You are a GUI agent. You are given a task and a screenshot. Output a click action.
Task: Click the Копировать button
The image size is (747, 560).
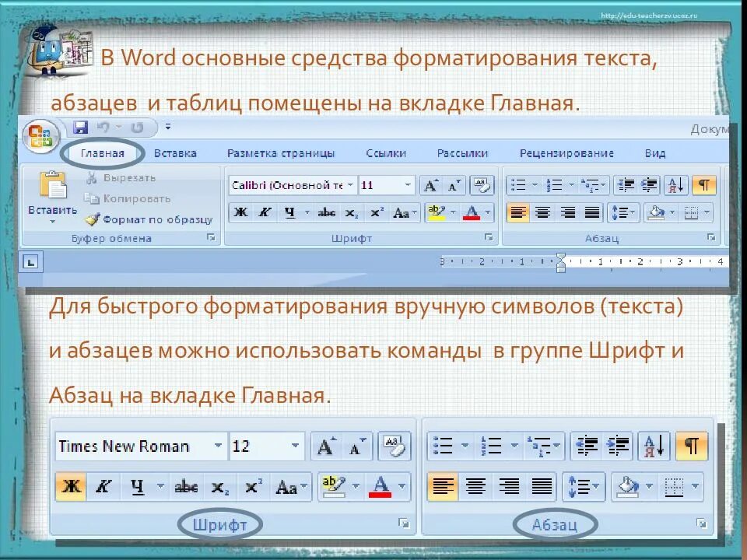pyautogui.click(x=127, y=198)
